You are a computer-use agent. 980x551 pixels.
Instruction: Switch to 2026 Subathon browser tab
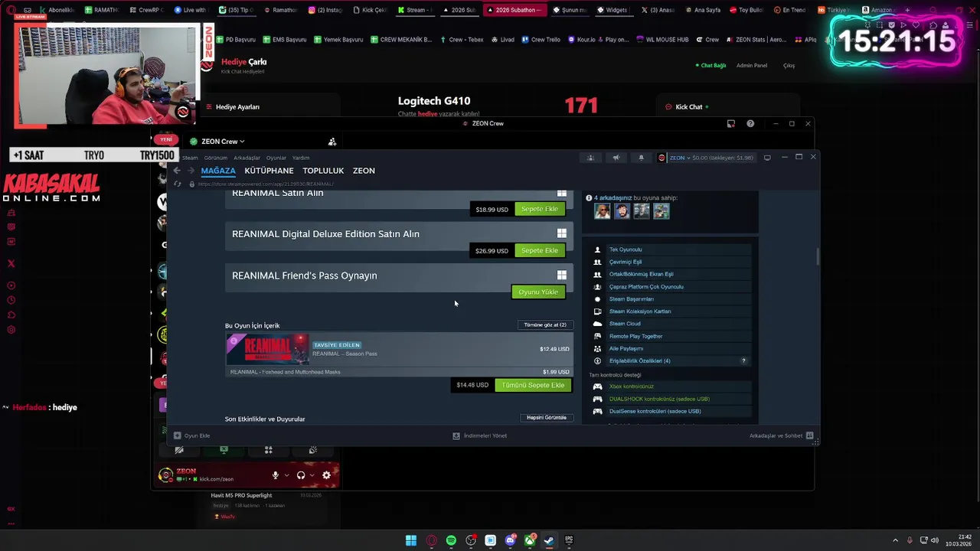coord(514,10)
